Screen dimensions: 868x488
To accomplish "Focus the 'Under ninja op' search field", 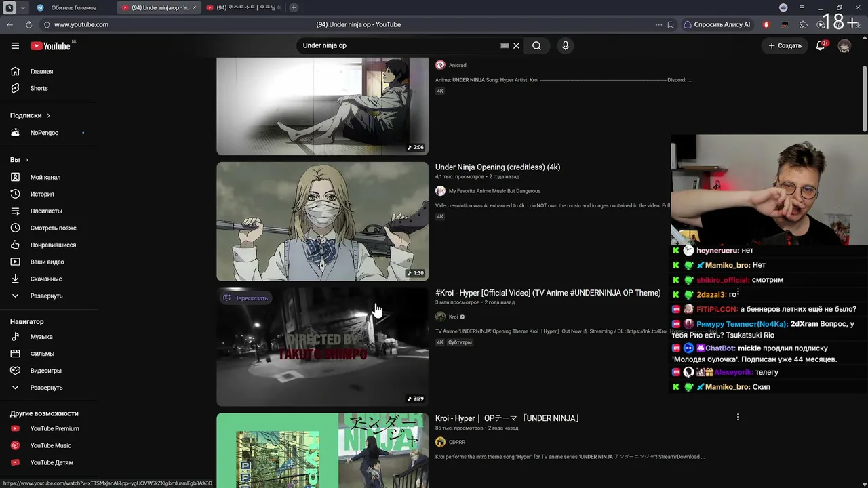I will point(400,45).
